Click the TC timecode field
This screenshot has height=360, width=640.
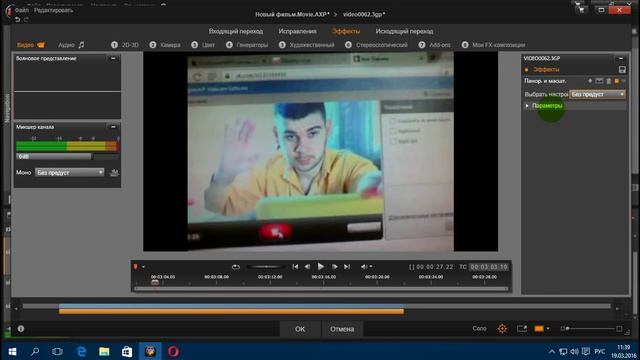coord(488,267)
